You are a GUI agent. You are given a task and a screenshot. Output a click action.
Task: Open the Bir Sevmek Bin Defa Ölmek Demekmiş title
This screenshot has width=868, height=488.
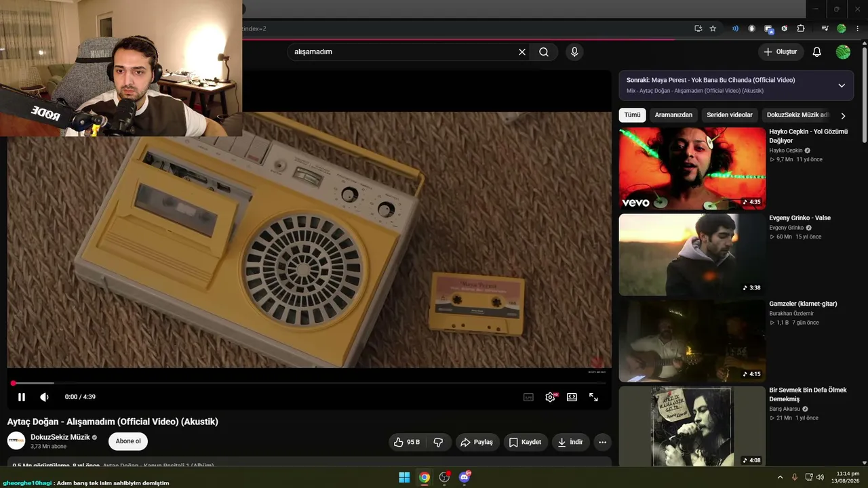(808, 394)
